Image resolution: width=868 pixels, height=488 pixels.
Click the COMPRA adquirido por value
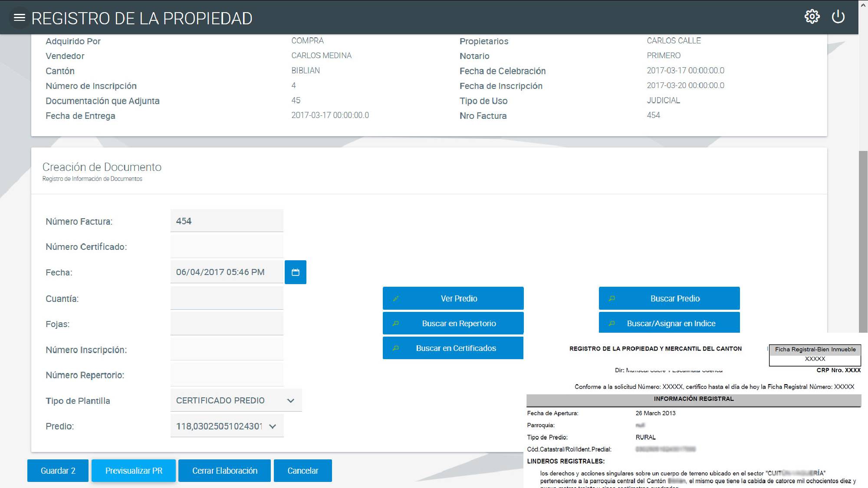[x=307, y=40]
